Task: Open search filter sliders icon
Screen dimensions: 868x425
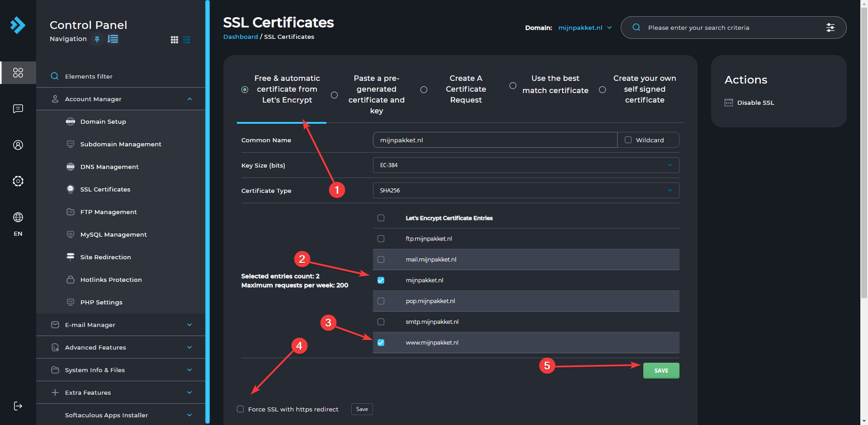Action: click(830, 28)
